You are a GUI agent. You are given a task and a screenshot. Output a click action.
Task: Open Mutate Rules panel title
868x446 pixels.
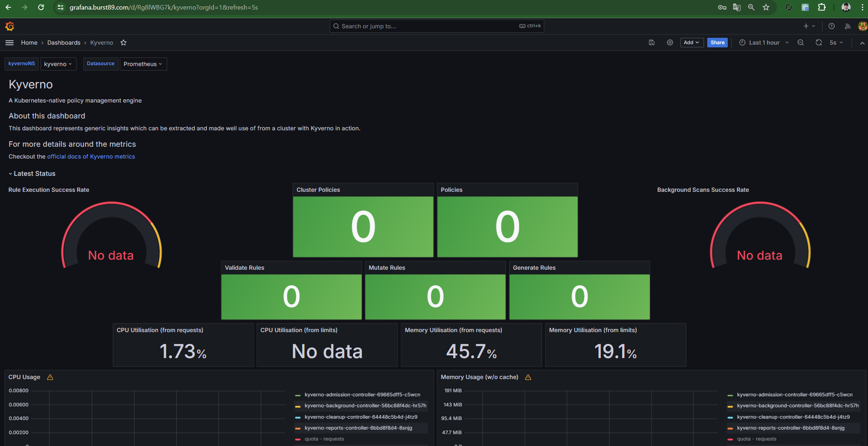[387, 268]
